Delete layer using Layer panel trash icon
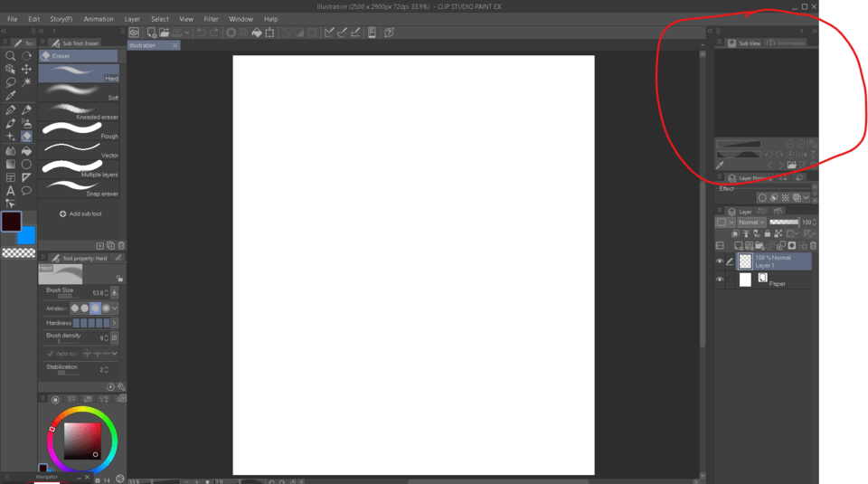Image resolution: width=868 pixels, height=484 pixels. pos(813,245)
